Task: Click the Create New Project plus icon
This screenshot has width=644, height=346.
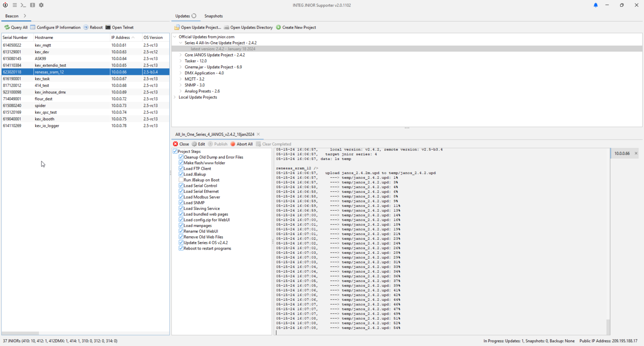Action: pos(278,28)
